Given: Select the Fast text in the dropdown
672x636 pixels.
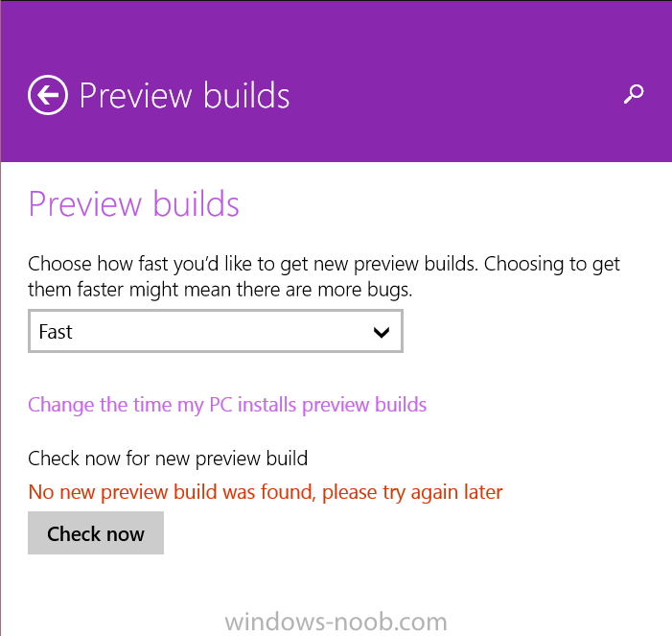Looking at the screenshot, I should 56,332.
